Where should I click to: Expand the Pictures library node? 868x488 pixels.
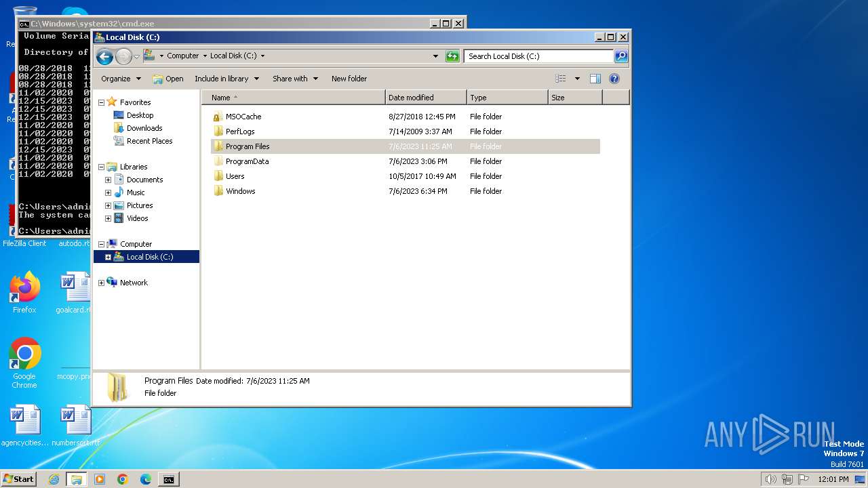point(108,205)
